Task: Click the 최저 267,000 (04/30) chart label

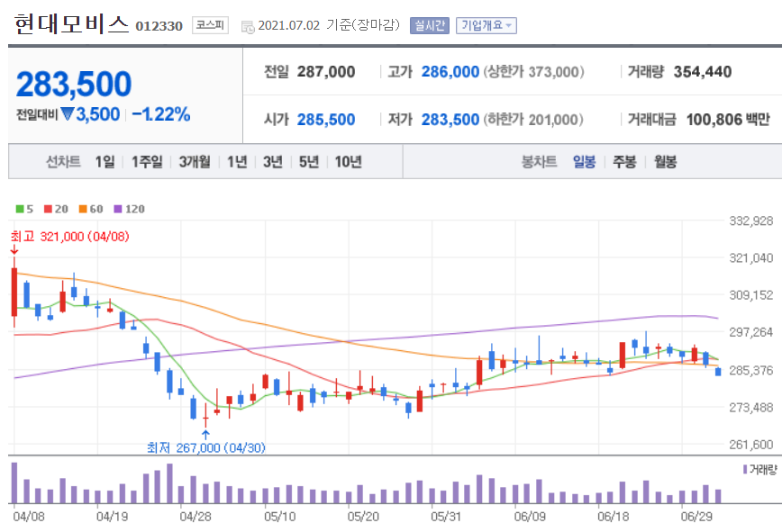Action: [206, 447]
